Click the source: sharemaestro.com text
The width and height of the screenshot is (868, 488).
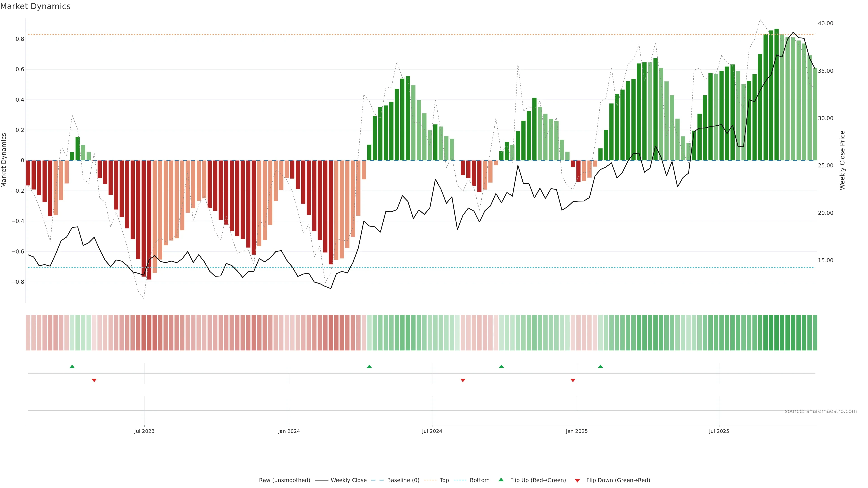(821, 411)
